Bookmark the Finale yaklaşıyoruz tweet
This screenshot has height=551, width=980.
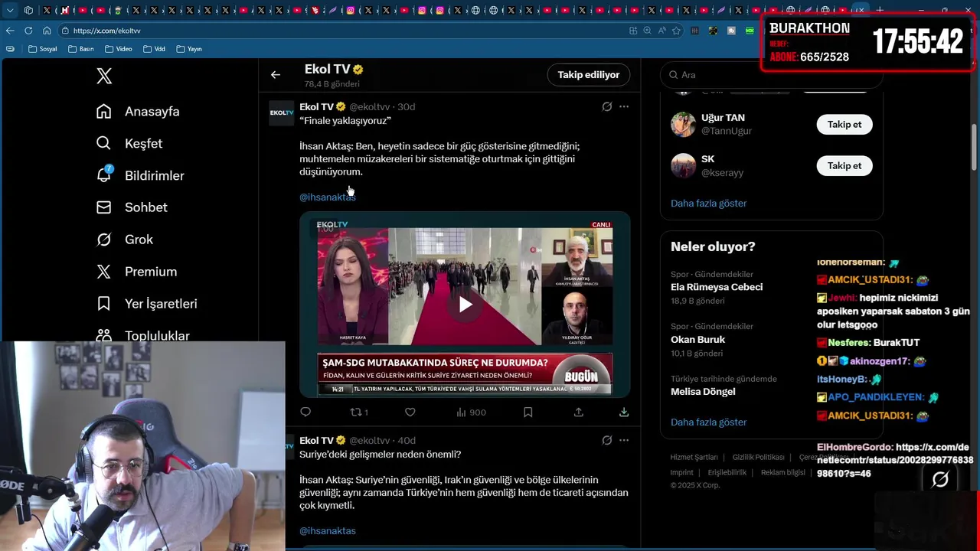click(528, 412)
